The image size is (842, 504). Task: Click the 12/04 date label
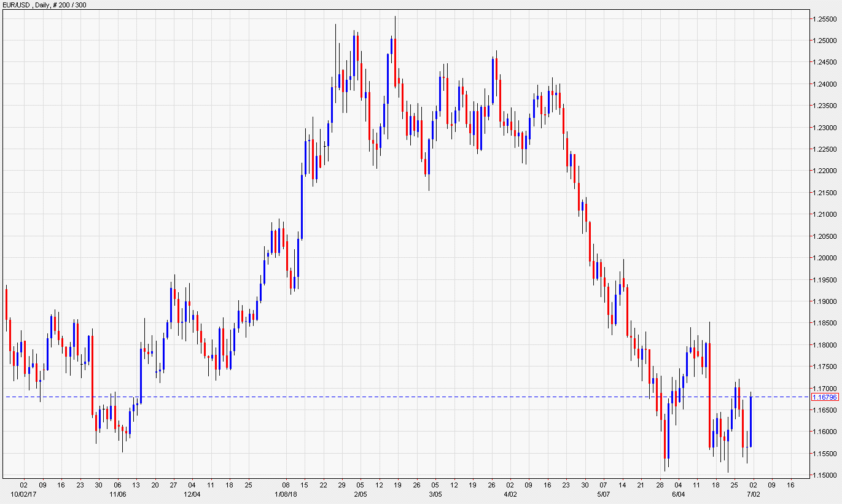point(192,494)
